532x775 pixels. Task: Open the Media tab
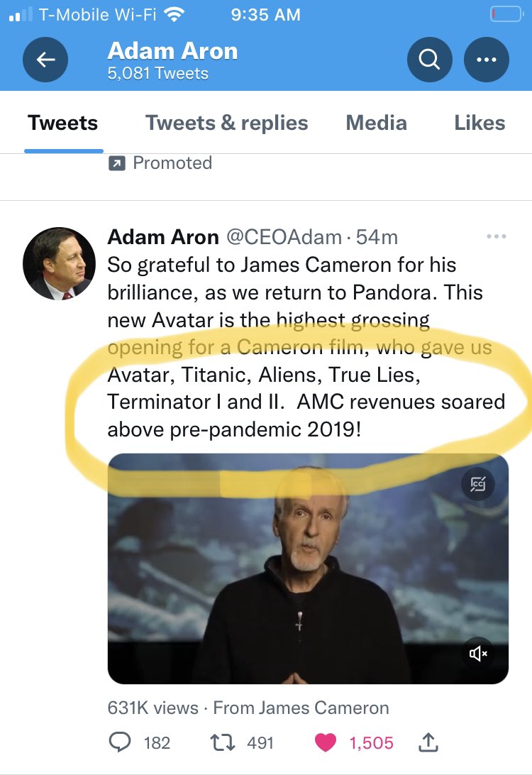[x=376, y=123]
